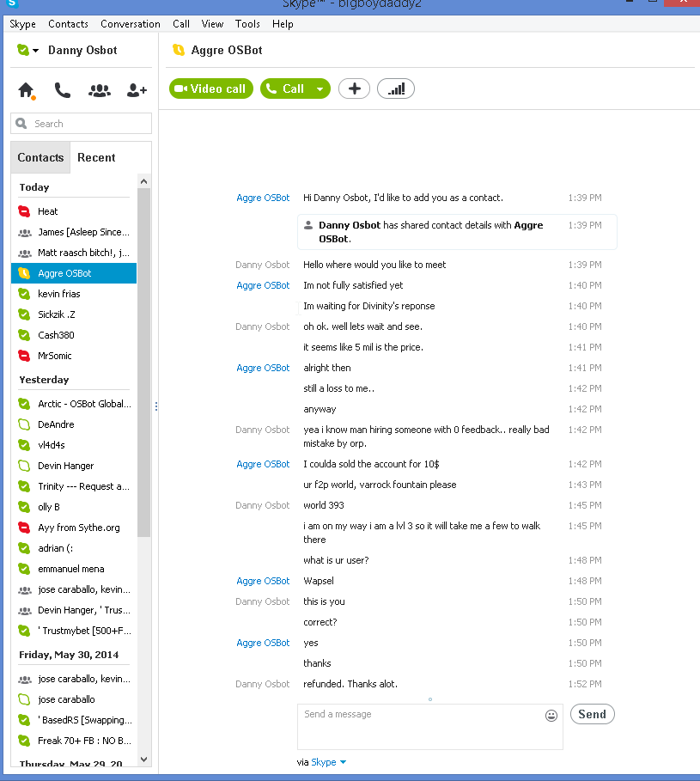This screenshot has width=700, height=781.
Task: Click the plus button beside Call
Action: [354, 88]
